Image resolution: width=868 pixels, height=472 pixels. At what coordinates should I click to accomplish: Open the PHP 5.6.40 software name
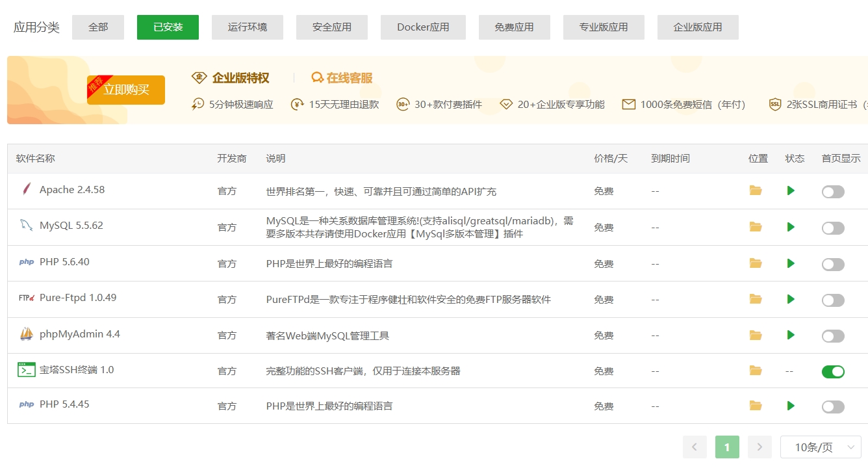coord(64,262)
